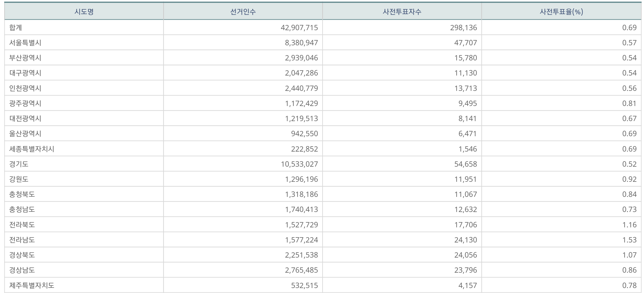The height and width of the screenshot is (293, 644).
Task: Click 울산광역시 voter count 942,550
Action: tap(304, 134)
